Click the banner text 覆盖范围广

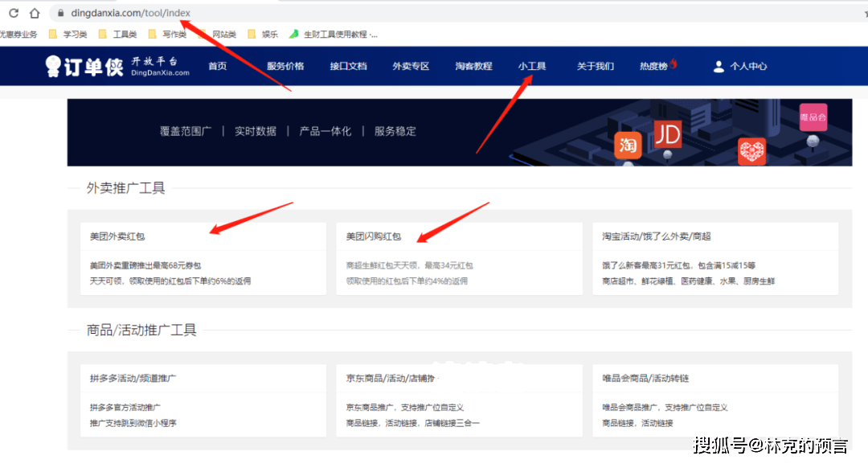click(x=186, y=131)
